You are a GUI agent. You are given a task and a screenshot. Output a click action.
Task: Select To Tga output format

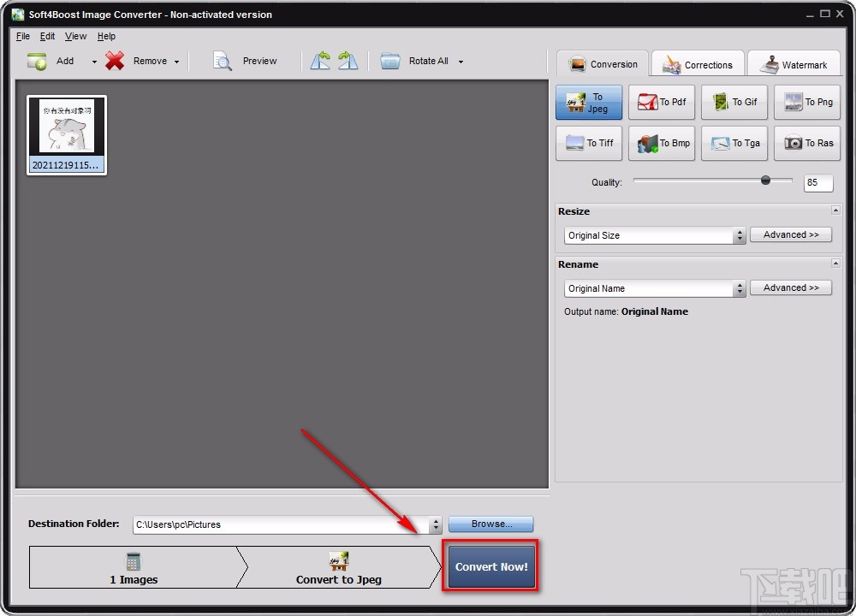point(734,143)
